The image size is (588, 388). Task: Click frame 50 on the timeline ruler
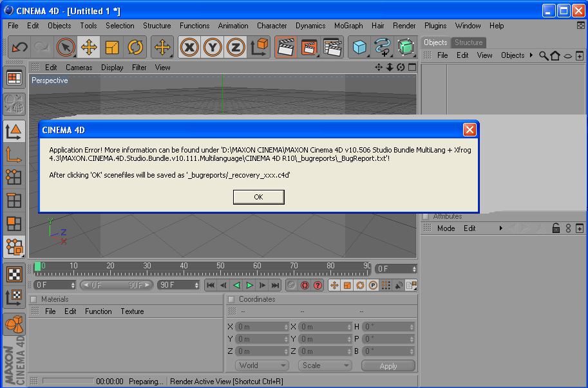(220, 266)
